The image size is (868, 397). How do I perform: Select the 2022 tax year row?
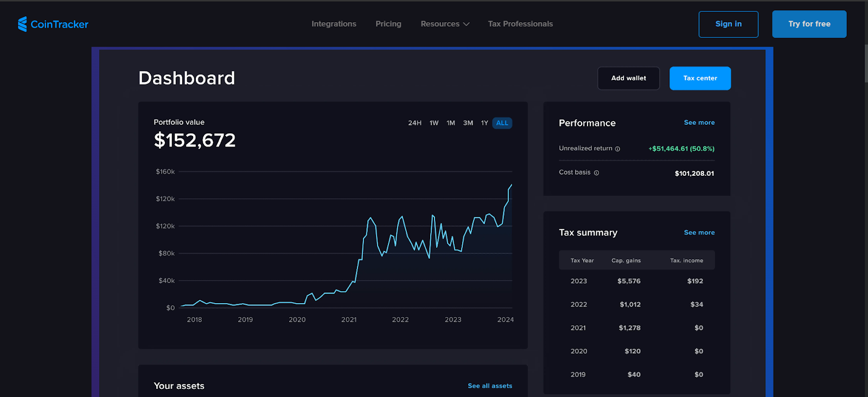[x=637, y=304]
